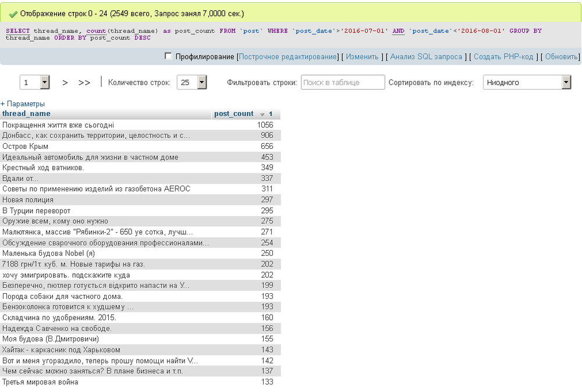Open Анализ SQL запроса link
The width and height of the screenshot is (582, 392).
[x=426, y=56]
